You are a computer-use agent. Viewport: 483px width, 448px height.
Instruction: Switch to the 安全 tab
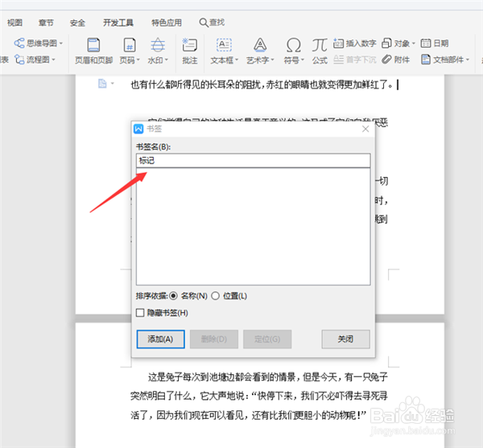pos(77,23)
